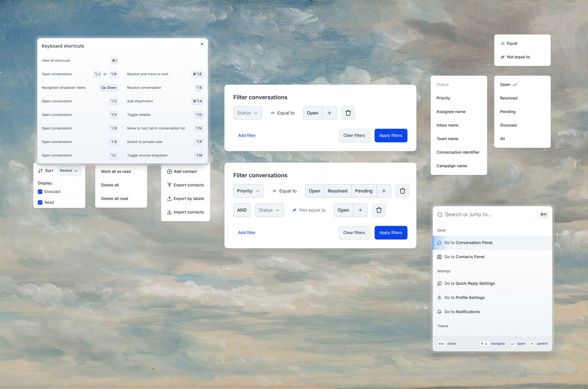Click the AND operator button
The image size is (588, 389).
point(242,210)
